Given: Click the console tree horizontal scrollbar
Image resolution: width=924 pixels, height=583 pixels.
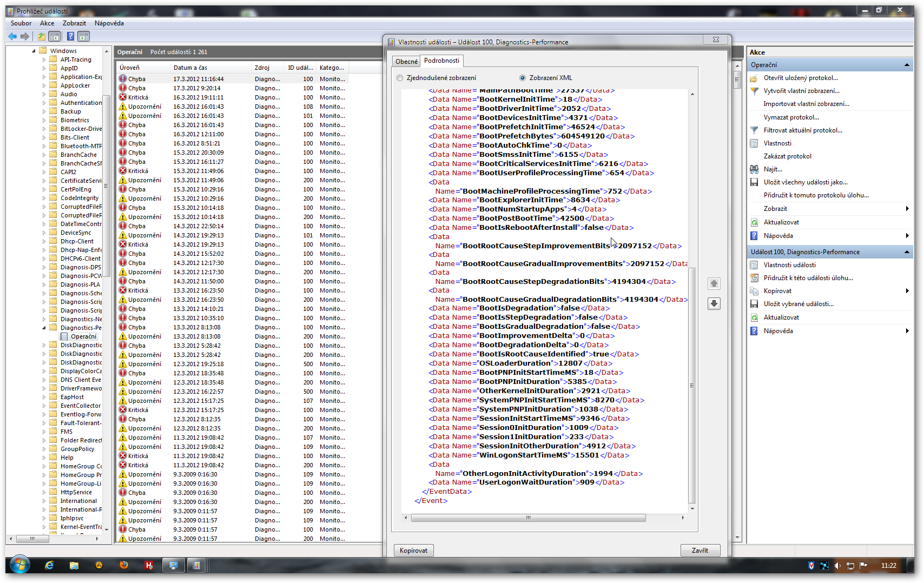Looking at the screenshot, I should pos(32,539).
